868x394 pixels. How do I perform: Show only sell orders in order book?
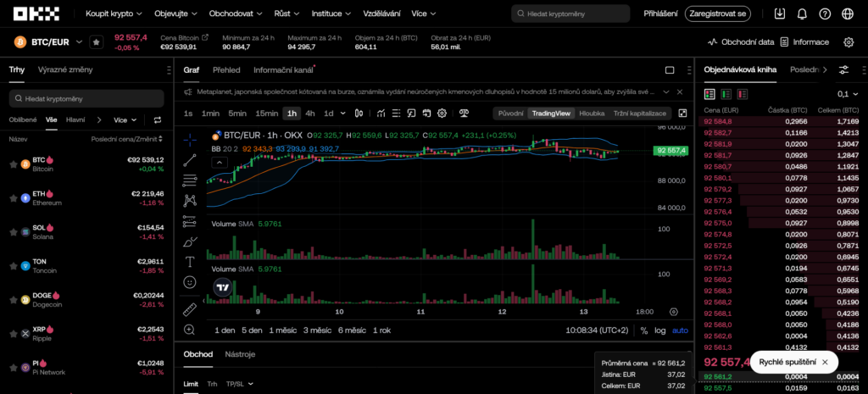(742, 94)
